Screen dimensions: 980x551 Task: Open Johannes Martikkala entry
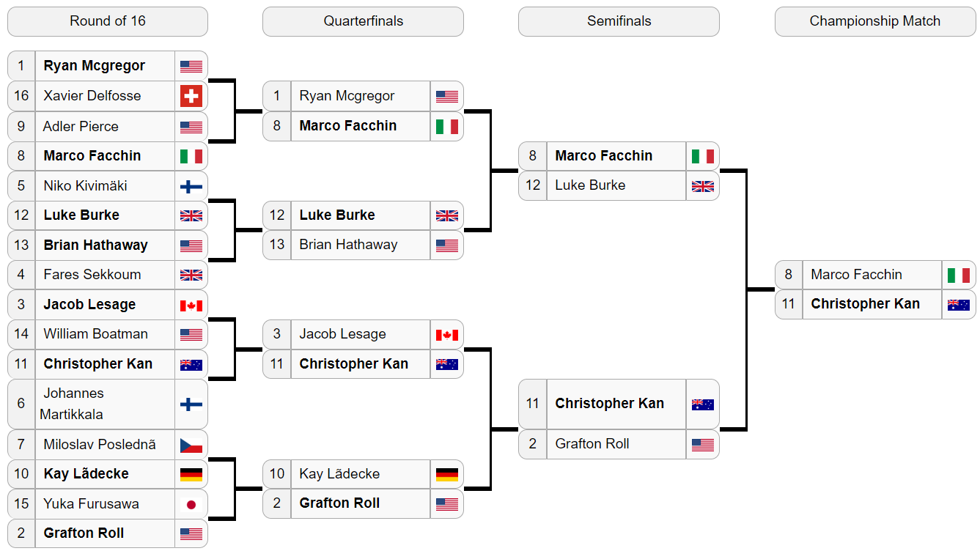point(73,404)
